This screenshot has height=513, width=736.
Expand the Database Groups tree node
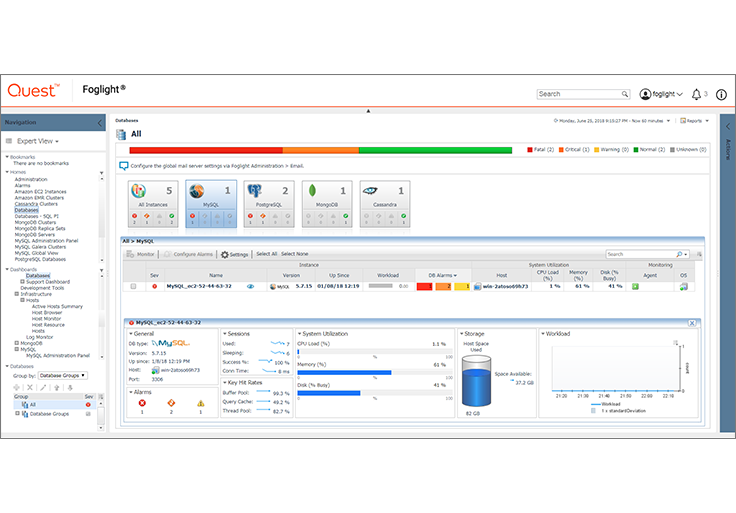(x=17, y=413)
